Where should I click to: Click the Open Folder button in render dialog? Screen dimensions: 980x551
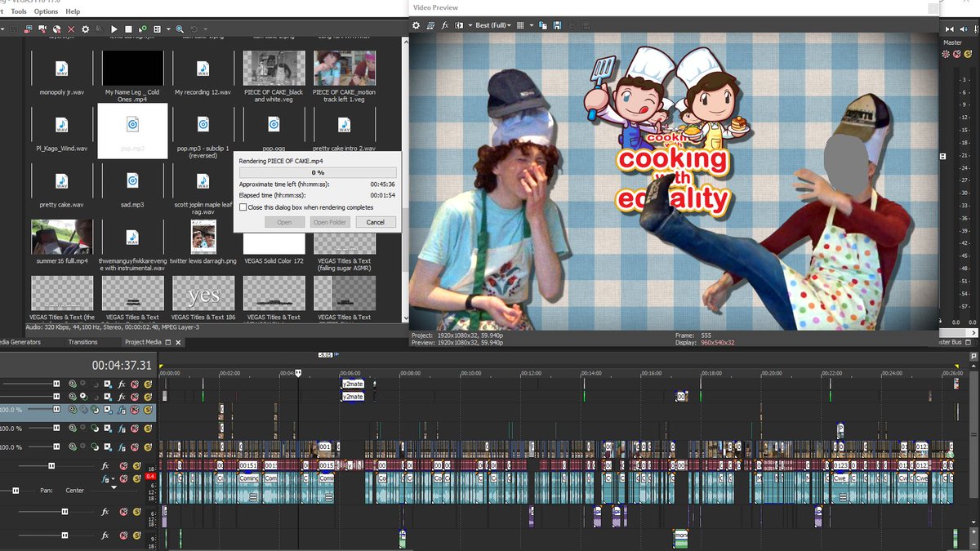[x=330, y=222]
